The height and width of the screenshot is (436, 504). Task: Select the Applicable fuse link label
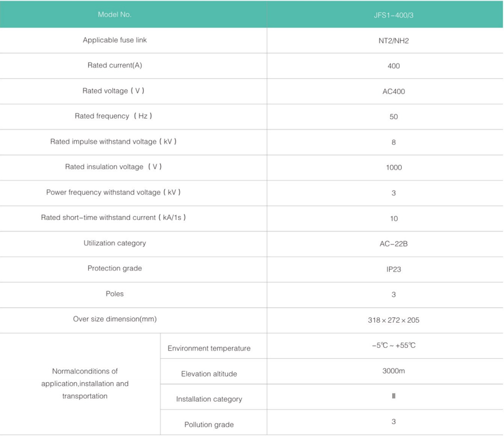115,40
